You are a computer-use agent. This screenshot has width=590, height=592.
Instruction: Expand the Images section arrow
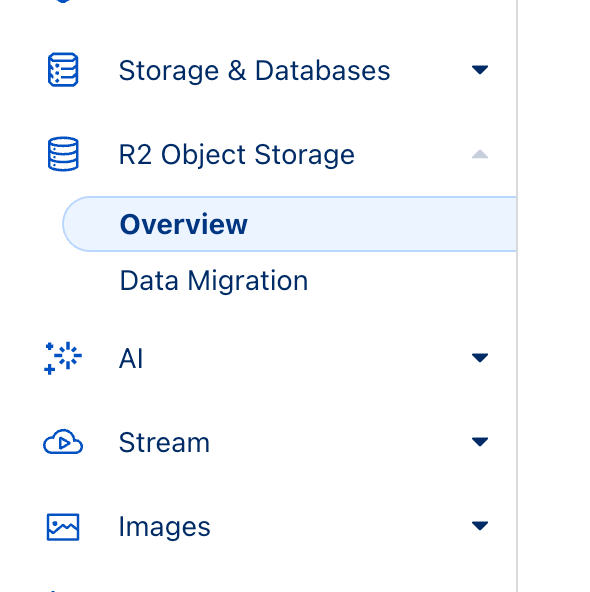(480, 526)
